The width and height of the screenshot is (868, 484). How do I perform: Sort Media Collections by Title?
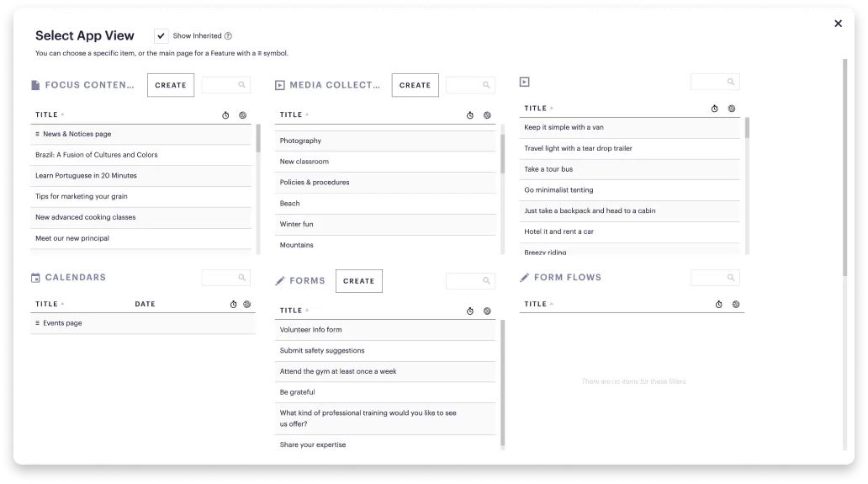pos(294,115)
